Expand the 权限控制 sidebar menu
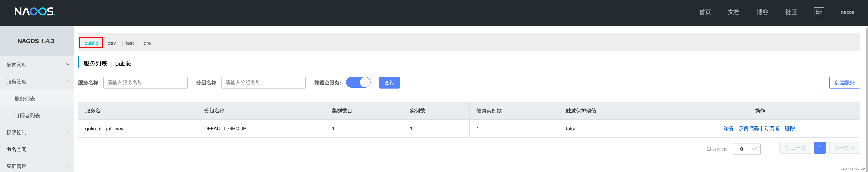This screenshot has height=172, width=868. (x=37, y=132)
